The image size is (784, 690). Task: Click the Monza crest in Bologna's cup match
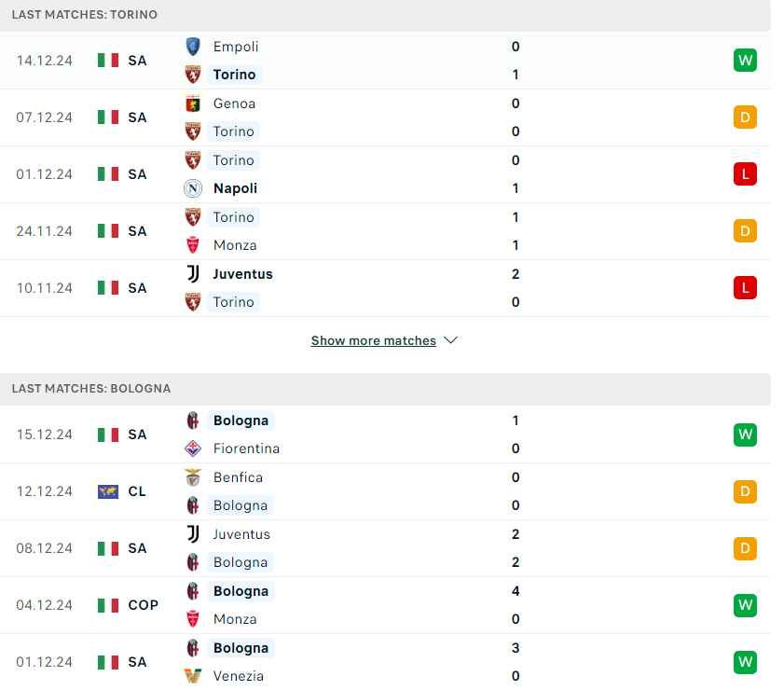pyautogui.click(x=193, y=619)
